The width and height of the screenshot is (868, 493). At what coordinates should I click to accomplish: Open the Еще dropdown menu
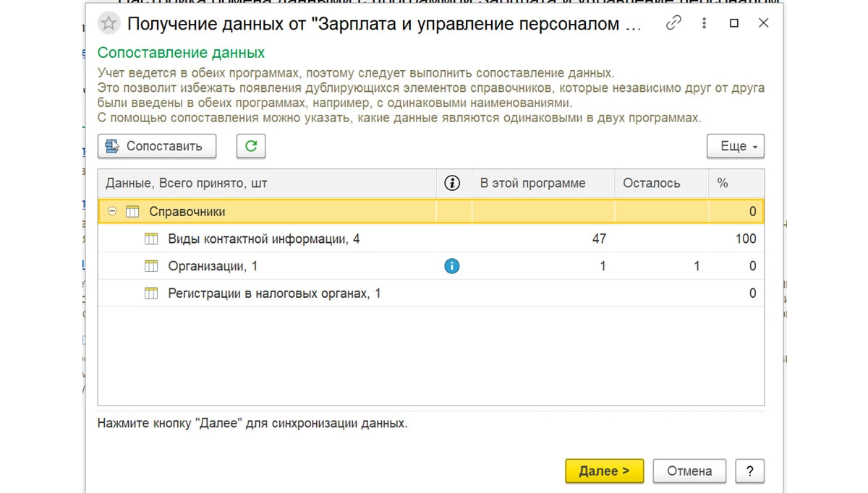click(x=735, y=146)
